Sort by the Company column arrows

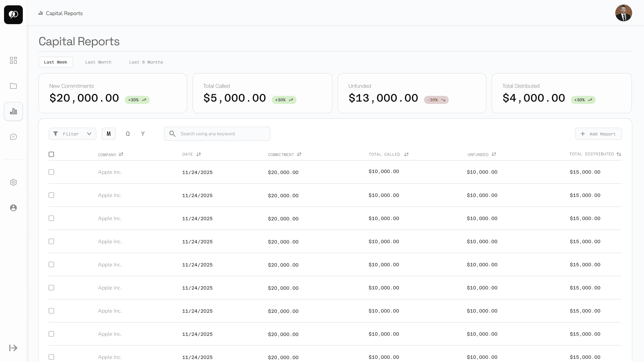(121, 155)
